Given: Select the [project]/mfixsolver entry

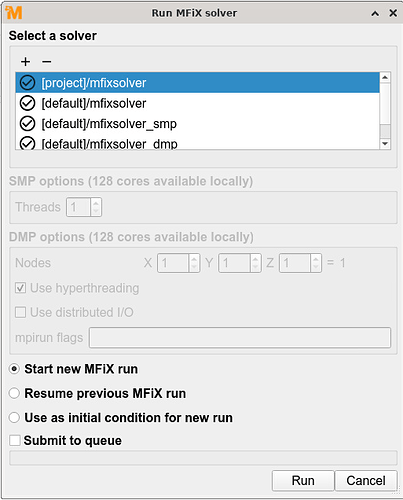Looking at the screenshot, I should [197, 83].
